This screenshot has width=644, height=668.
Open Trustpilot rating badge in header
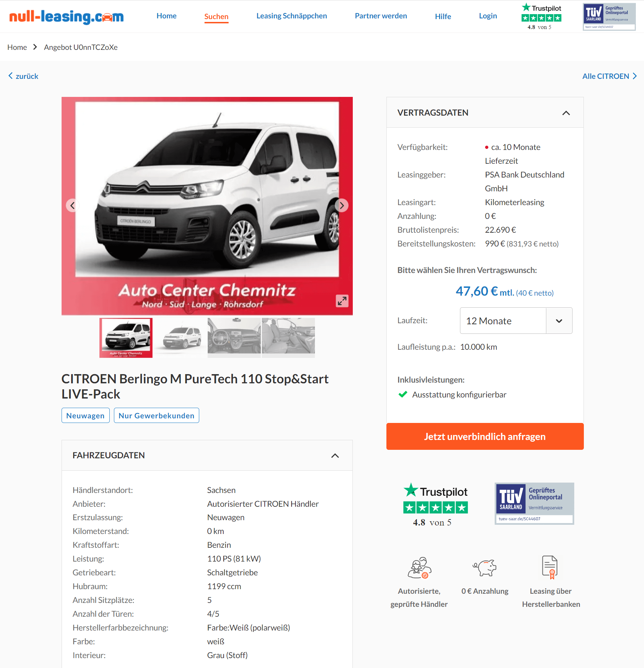541,17
